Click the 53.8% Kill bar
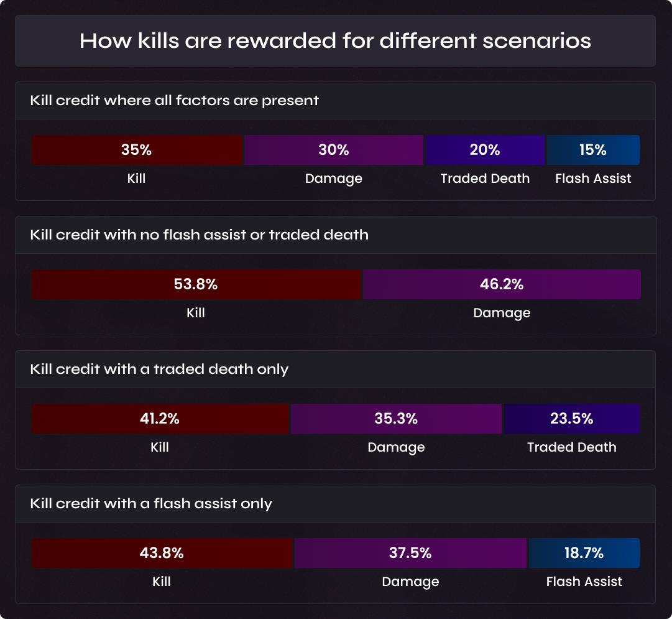 [x=196, y=284]
